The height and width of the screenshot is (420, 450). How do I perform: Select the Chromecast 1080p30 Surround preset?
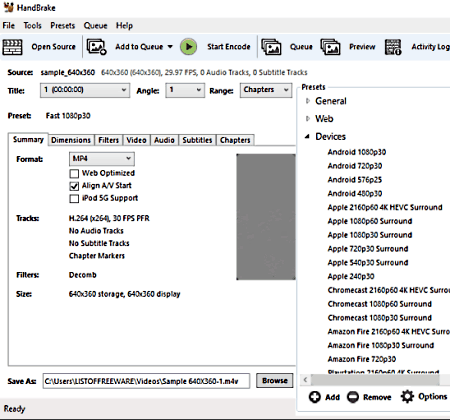click(x=380, y=318)
